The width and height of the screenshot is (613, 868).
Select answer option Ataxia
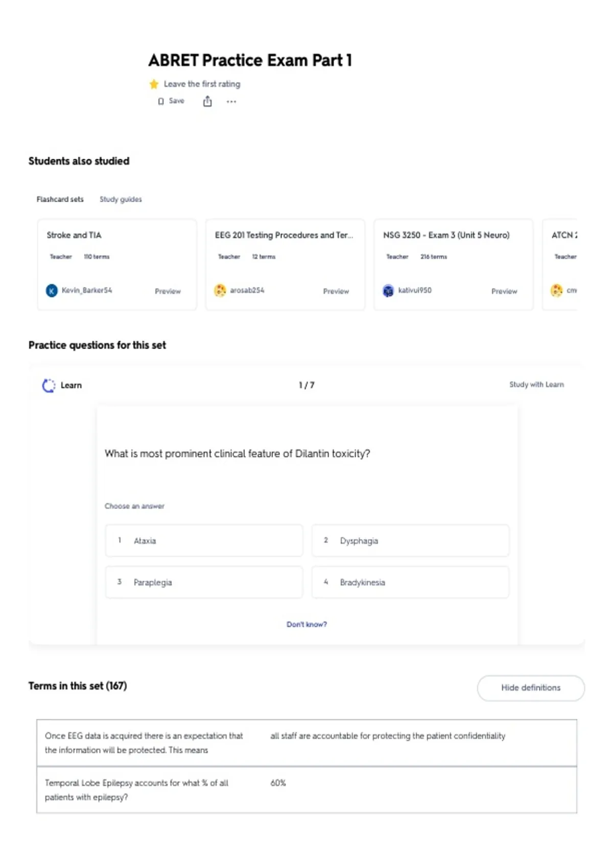204,540
